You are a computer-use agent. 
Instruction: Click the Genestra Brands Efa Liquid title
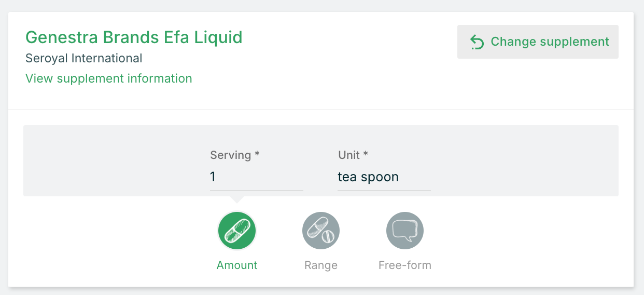tap(134, 37)
